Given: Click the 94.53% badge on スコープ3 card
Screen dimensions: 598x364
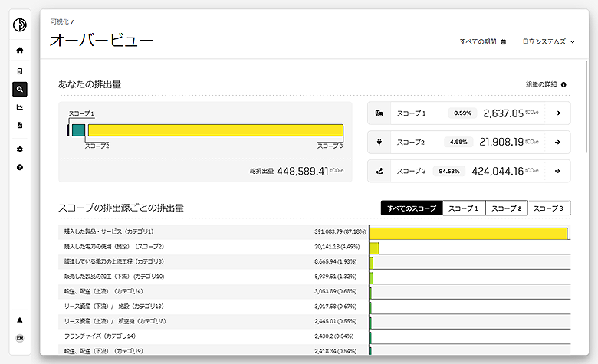Looking at the screenshot, I should coord(449,171).
